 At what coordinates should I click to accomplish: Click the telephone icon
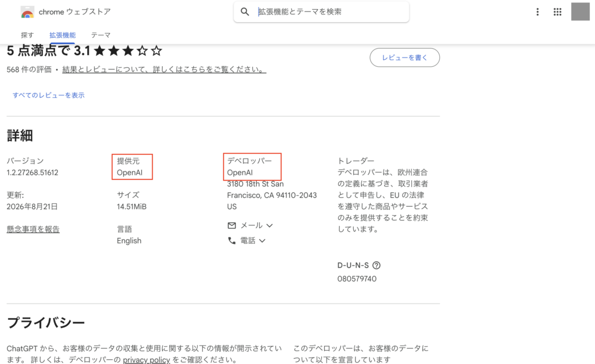231,240
